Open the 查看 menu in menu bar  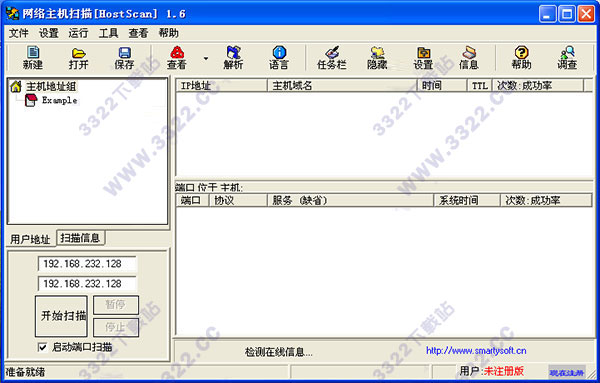pyautogui.click(x=139, y=33)
